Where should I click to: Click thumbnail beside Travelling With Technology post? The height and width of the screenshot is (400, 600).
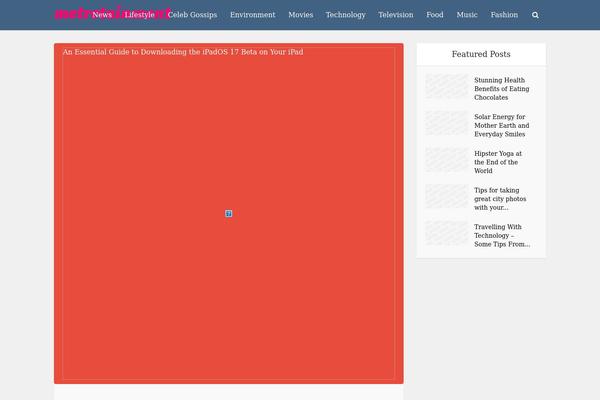(447, 233)
